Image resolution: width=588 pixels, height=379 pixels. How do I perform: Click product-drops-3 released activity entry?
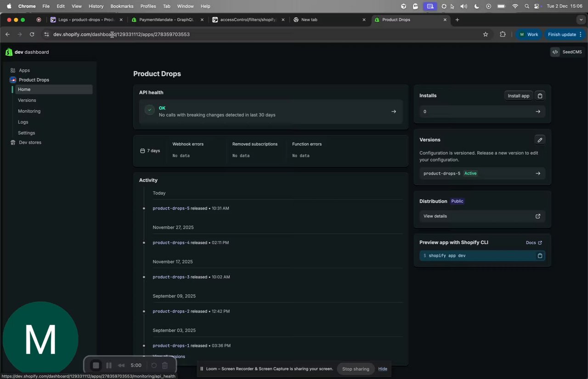[x=191, y=277]
